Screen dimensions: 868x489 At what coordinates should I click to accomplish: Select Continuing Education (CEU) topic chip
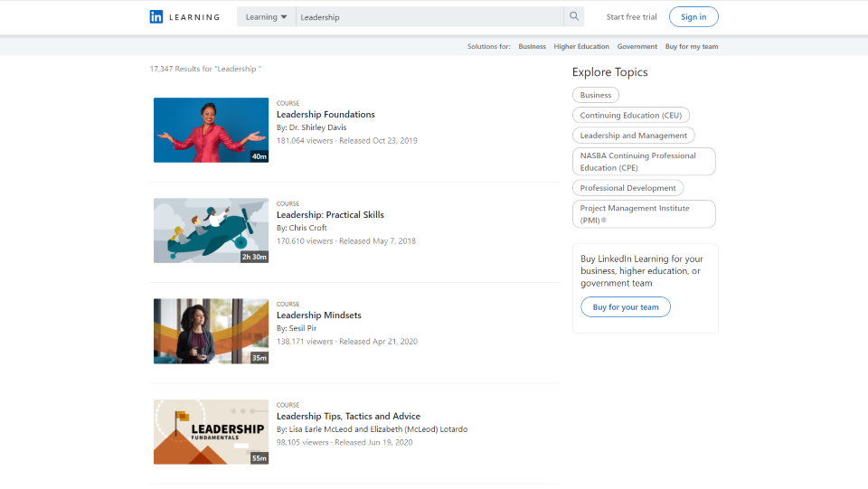click(631, 115)
